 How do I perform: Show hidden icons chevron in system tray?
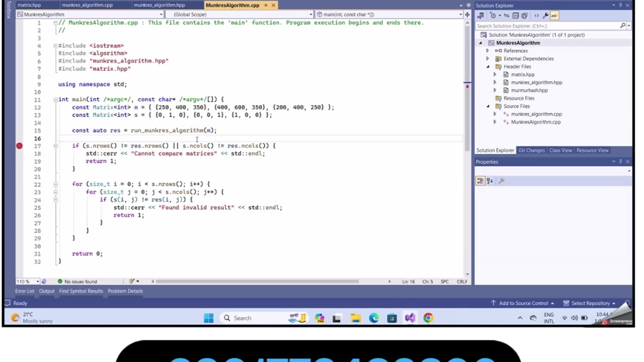pyautogui.click(x=520, y=318)
